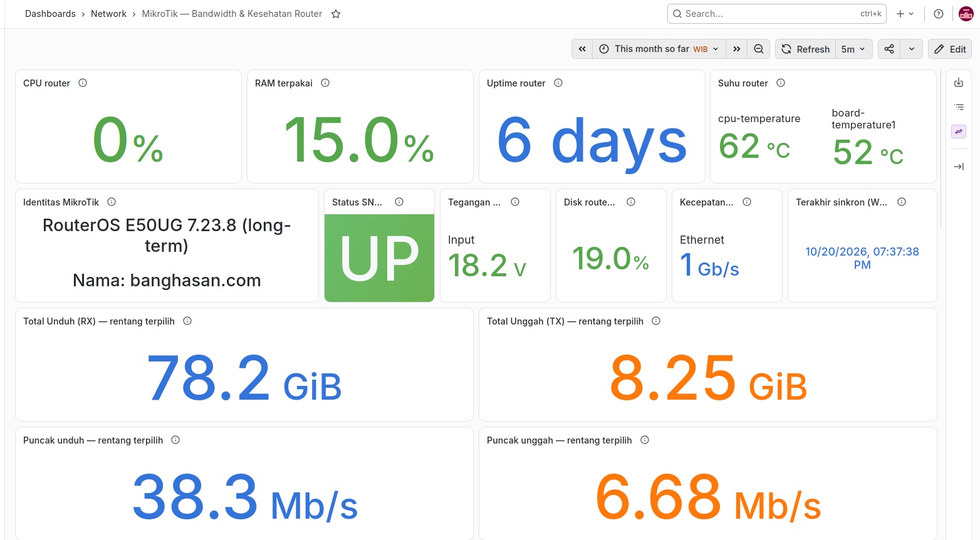This screenshot has width=980, height=540.
Task: Click the dashboard vertical scrollbar
Action: 941,148
